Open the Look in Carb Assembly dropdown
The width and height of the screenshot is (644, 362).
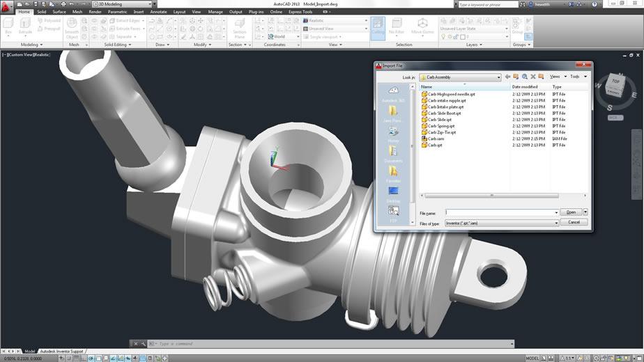point(460,77)
